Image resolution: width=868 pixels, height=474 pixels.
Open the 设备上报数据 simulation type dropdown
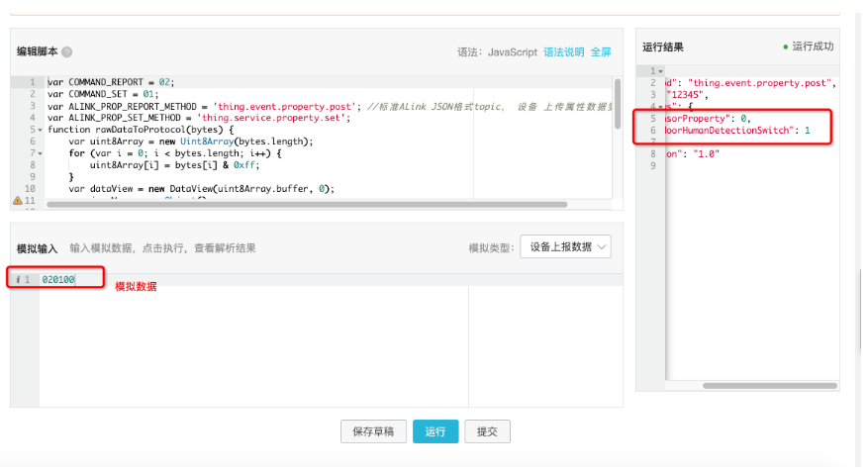point(566,247)
